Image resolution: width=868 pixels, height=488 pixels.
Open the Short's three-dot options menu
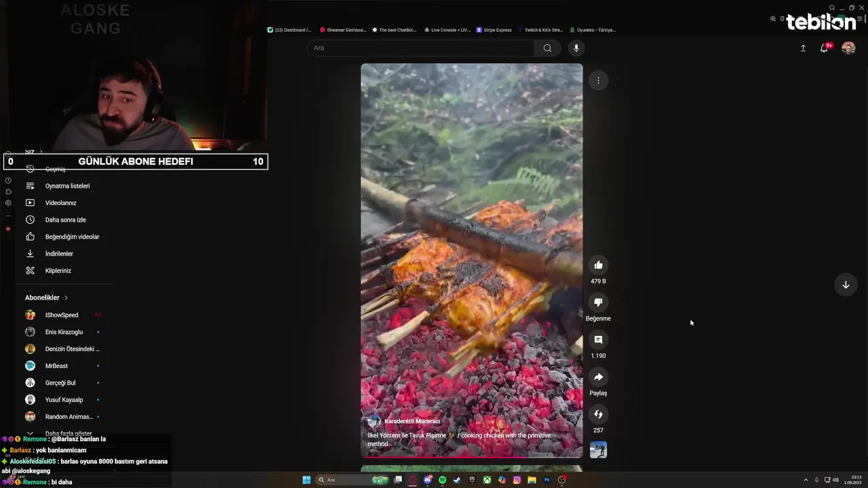(x=598, y=80)
